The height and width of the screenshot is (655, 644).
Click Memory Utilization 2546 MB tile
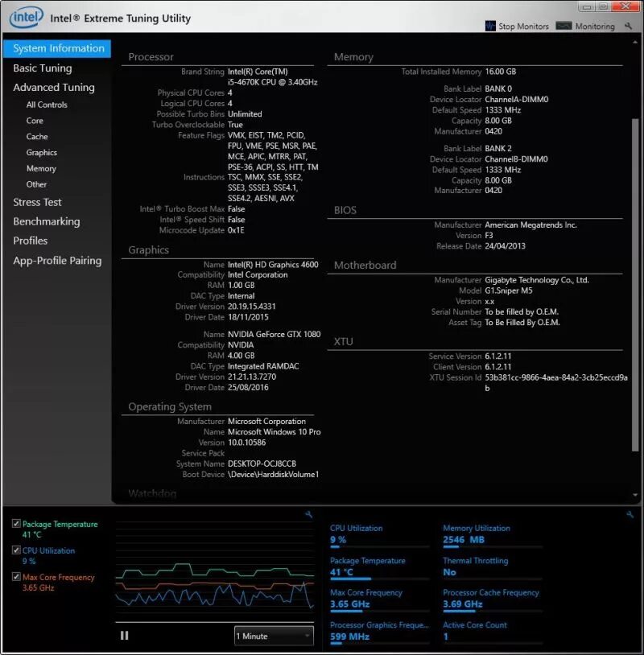click(x=493, y=536)
